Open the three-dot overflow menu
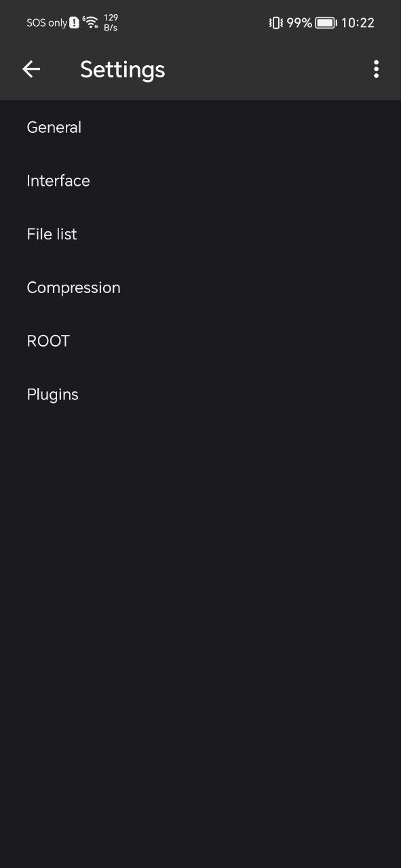Viewport: 401px width, 868px height. [376, 69]
